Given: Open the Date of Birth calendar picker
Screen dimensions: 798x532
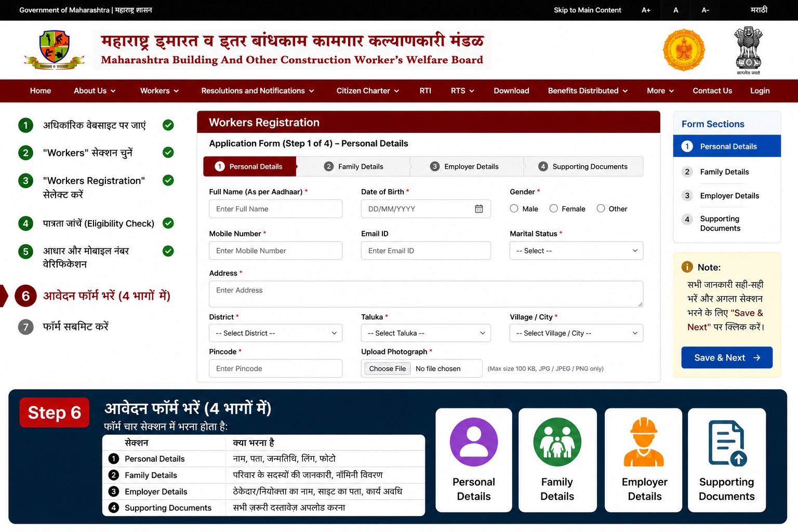Looking at the screenshot, I should coord(479,209).
